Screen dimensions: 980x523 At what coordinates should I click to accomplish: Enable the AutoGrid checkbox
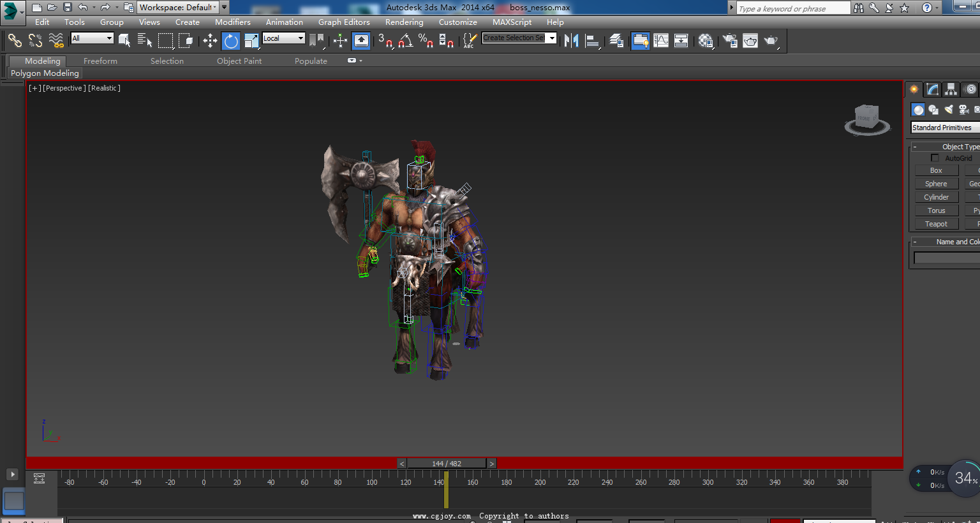[935, 158]
